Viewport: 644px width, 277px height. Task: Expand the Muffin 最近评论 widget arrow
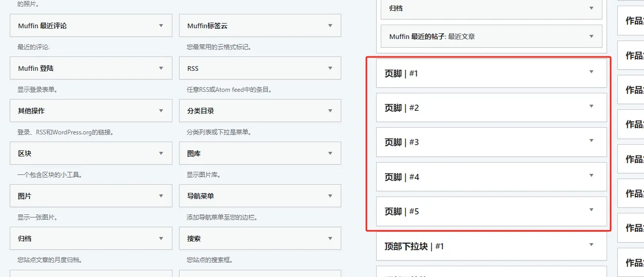point(161,25)
